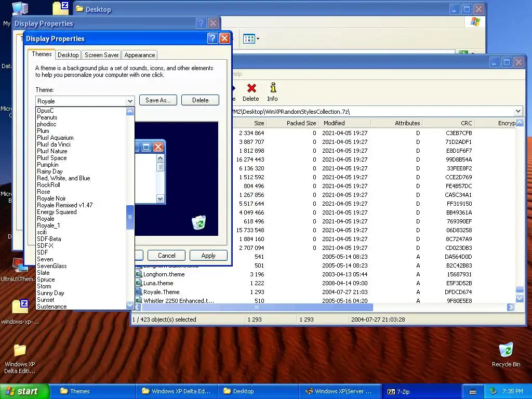Expand the 7-Zip address path dropdown
532x399 pixels.
point(518,111)
